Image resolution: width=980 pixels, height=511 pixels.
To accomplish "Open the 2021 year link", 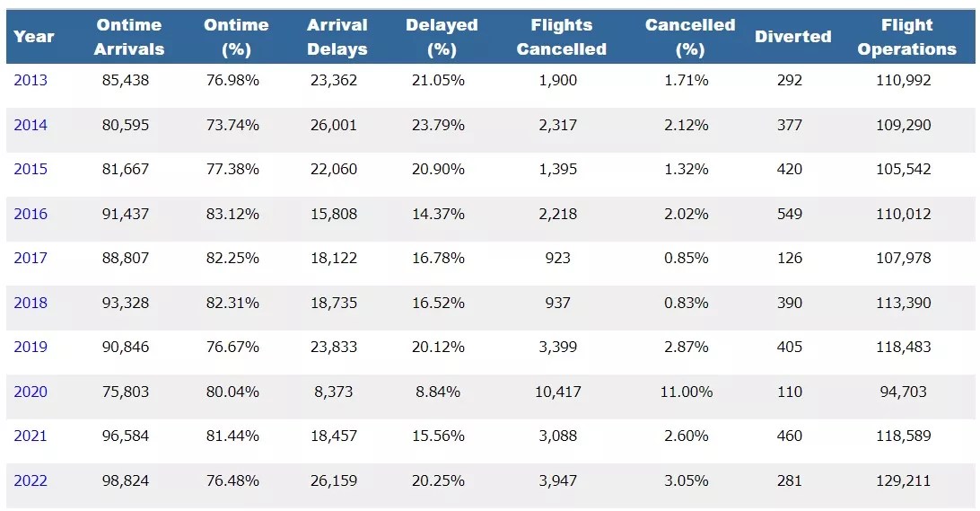I will (x=31, y=436).
